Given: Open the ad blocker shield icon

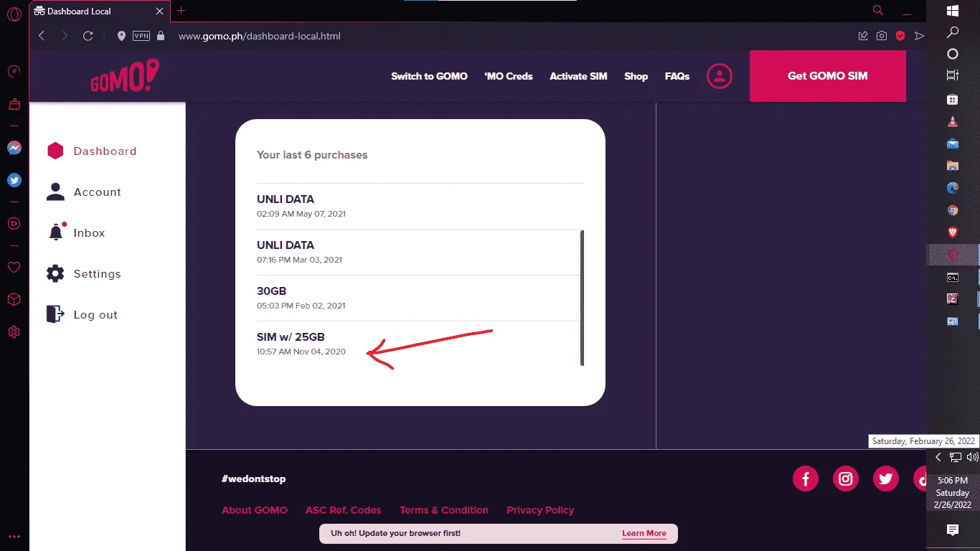Looking at the screenshot, I should point(900,36).
